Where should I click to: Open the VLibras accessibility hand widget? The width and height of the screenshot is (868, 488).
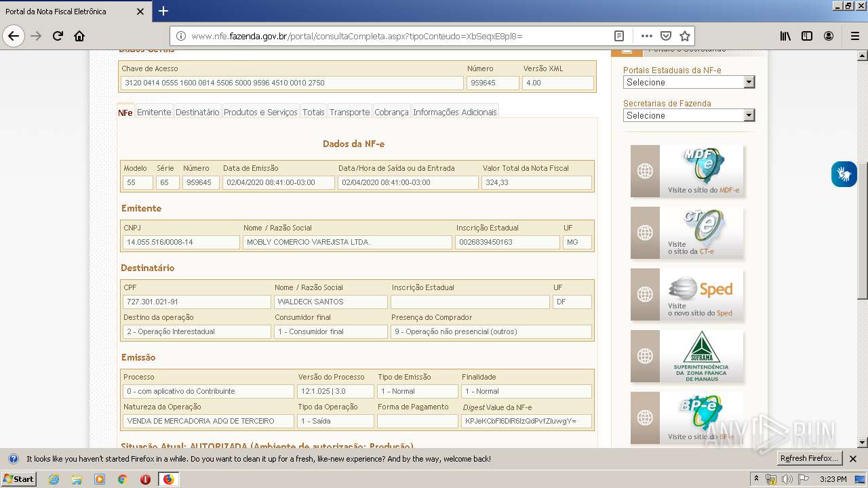[x=844, y=174]
